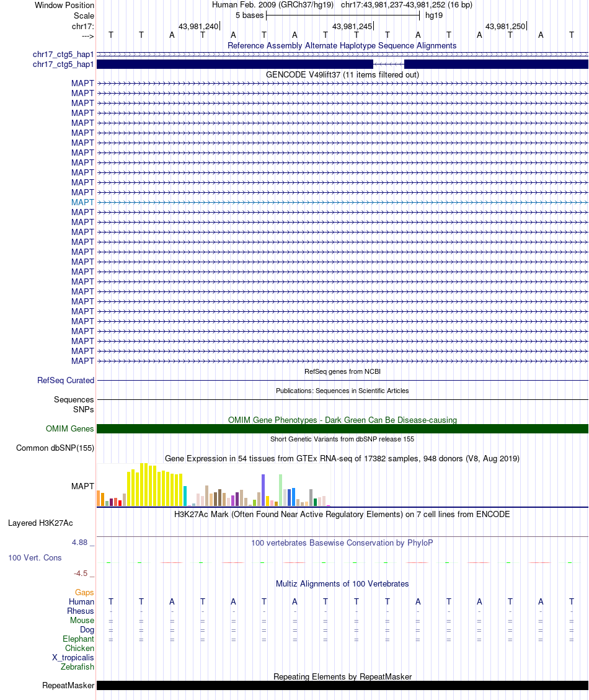Viewport: 589px width, 700px height.
Task: Click the 43,981,240 ruler position marker
Action: point(199,26)
